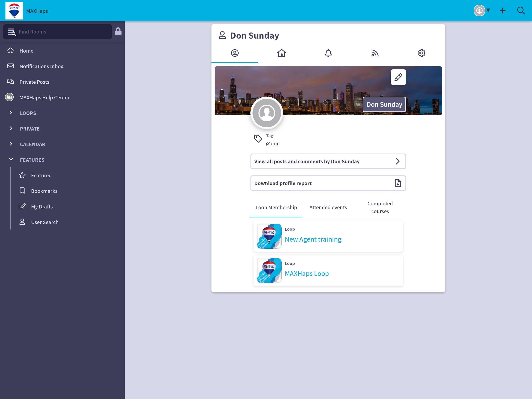Toggle the sidebar lock icon
Screen dimensions: 532x399
pyautogui.click(x=118, y=31)
